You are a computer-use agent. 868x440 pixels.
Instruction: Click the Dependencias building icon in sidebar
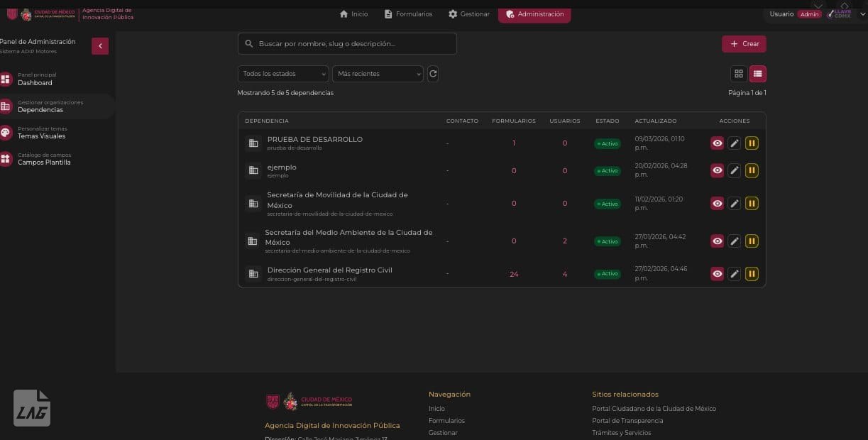(6, 106)
